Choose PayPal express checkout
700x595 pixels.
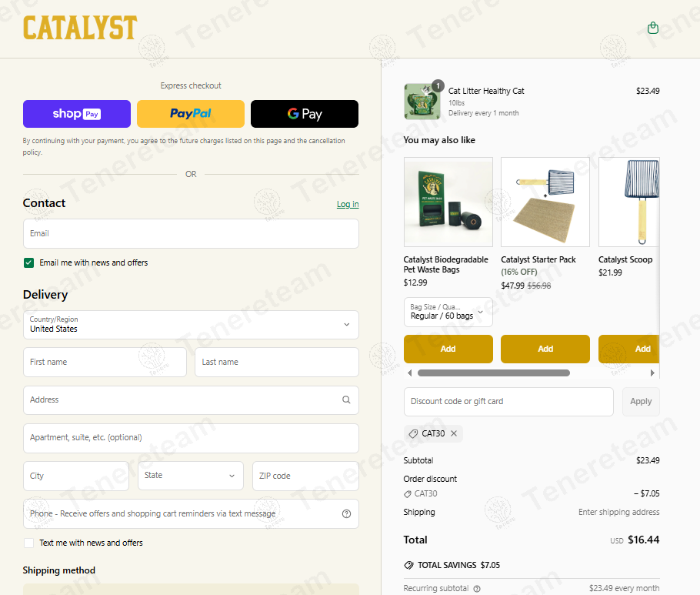[191, 114]
